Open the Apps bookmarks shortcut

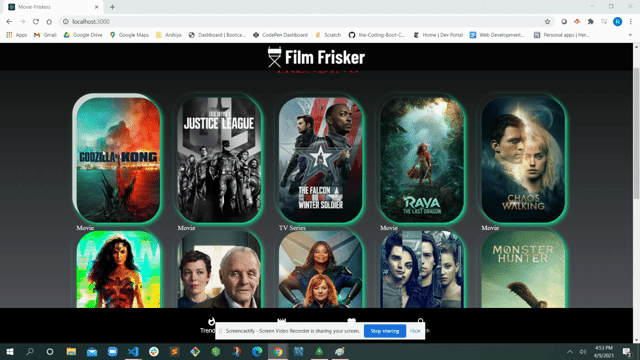17,35
